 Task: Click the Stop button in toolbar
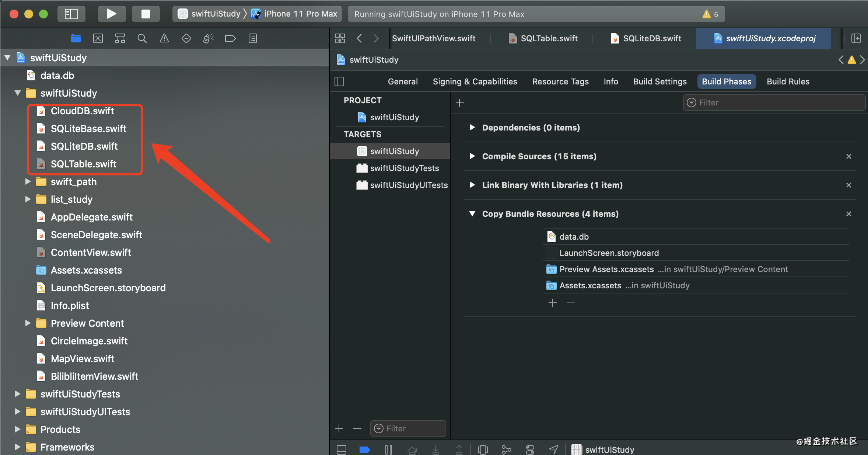(146, 14)
